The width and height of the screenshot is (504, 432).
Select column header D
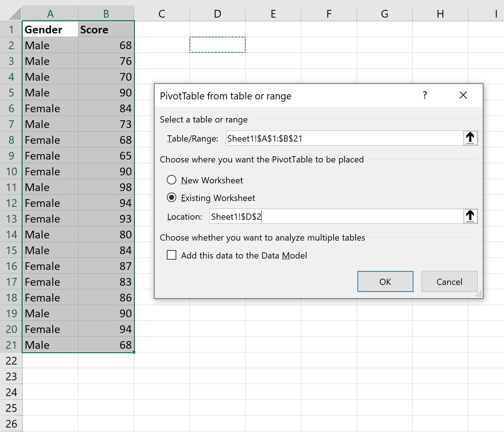[x=217, y=13]
